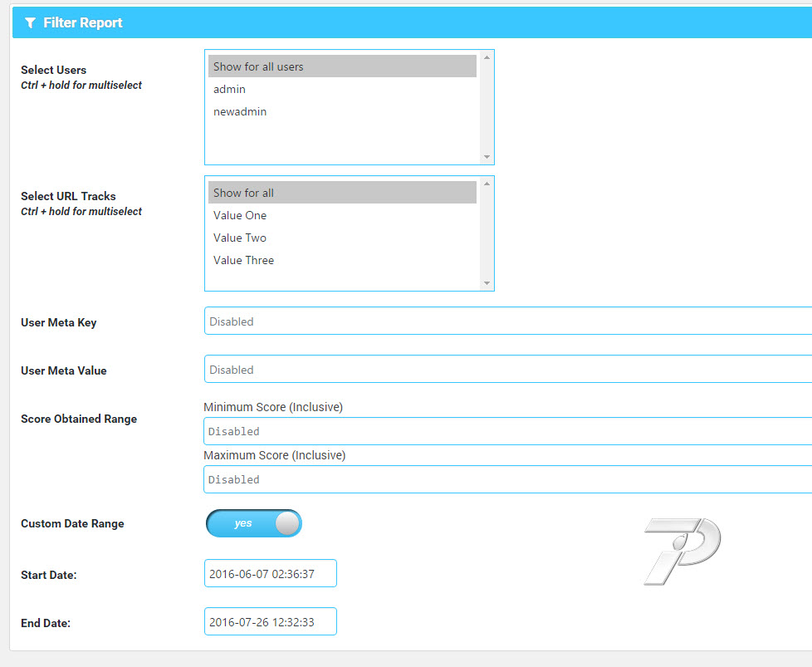The height and width of the screenshot is (667, 812).
Task: Select 'Value Three' URL track
Action: tap(342, 260)
